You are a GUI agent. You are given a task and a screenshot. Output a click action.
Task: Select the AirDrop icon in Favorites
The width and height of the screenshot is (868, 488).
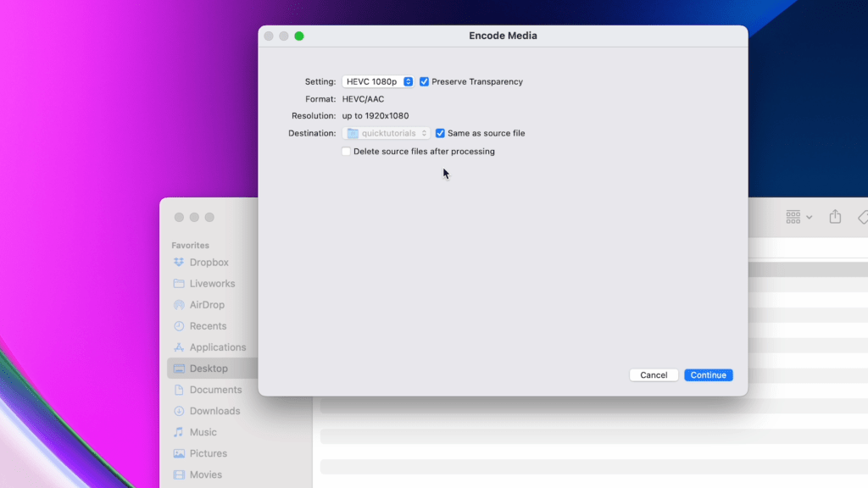click(x=179, y=305)
